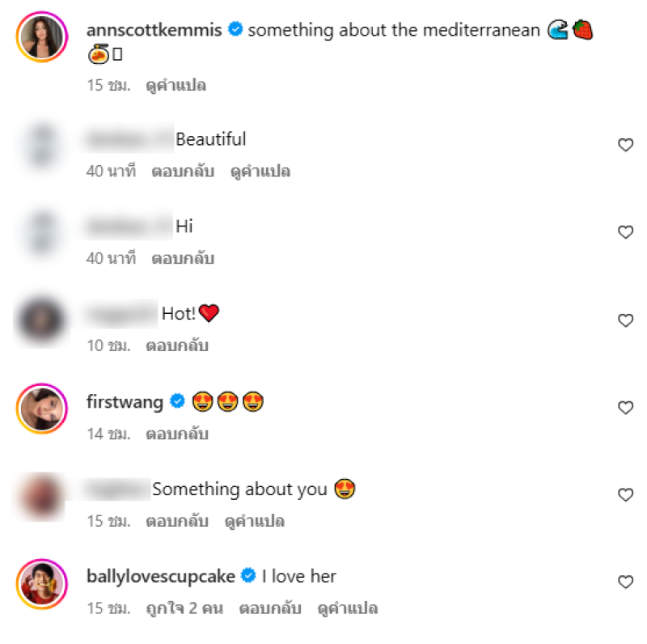Reply to firstwang's comment
This screenshot has width=647, height=644.
[x=177, y=434]
